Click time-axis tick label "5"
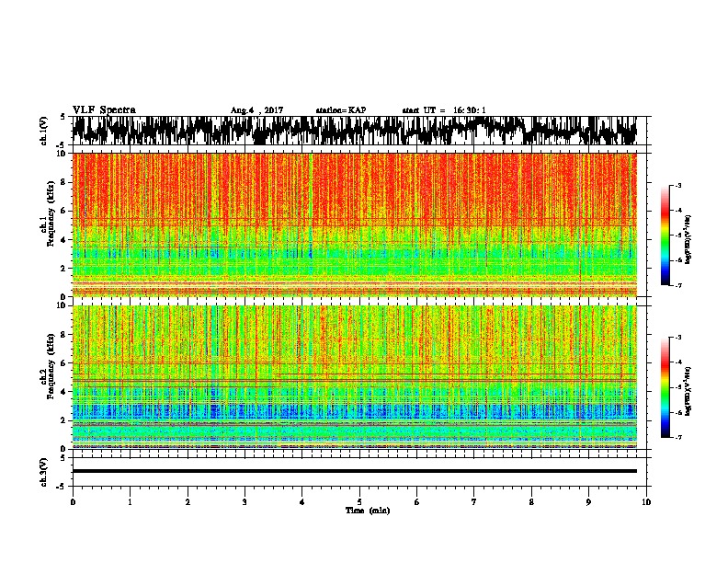Viewport: 728px width, 563px height. 359,502
